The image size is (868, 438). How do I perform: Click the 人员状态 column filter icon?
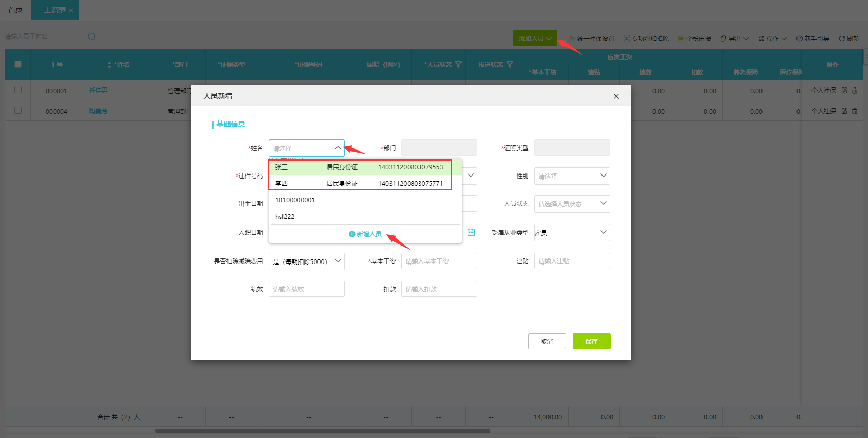(x=458, y=65)
